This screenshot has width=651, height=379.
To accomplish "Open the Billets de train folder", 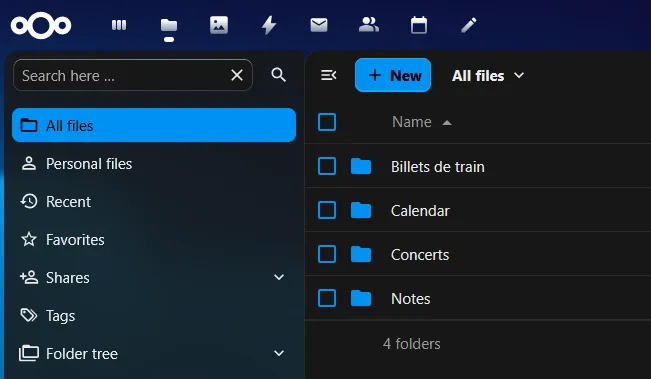I will pyautogui.click(x=438, y=167).
